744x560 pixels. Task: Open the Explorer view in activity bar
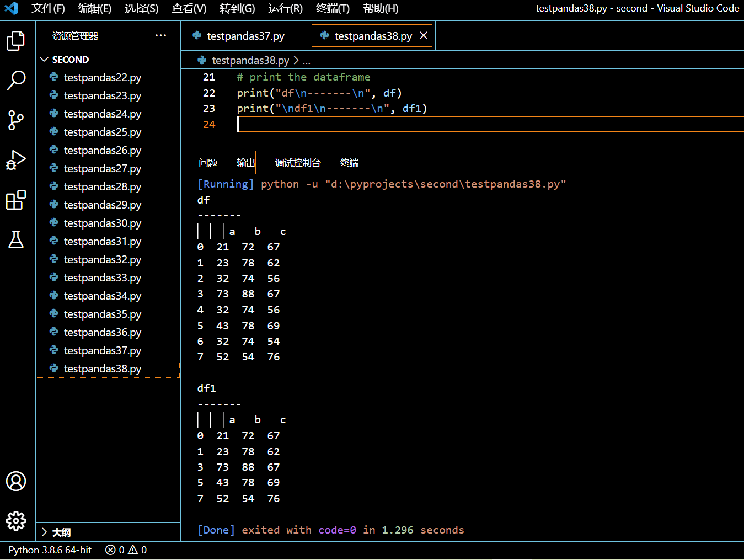[x=16, y=40]
